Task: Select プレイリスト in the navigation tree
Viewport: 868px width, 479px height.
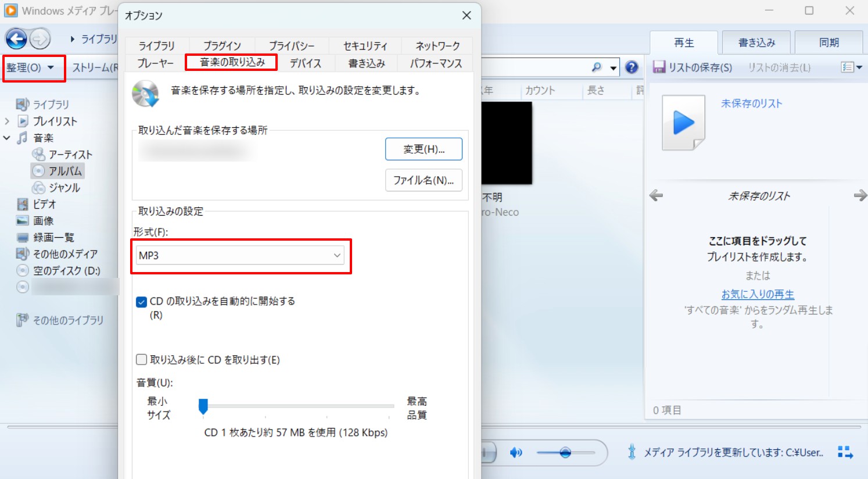Action: click(x=55, y=121)
